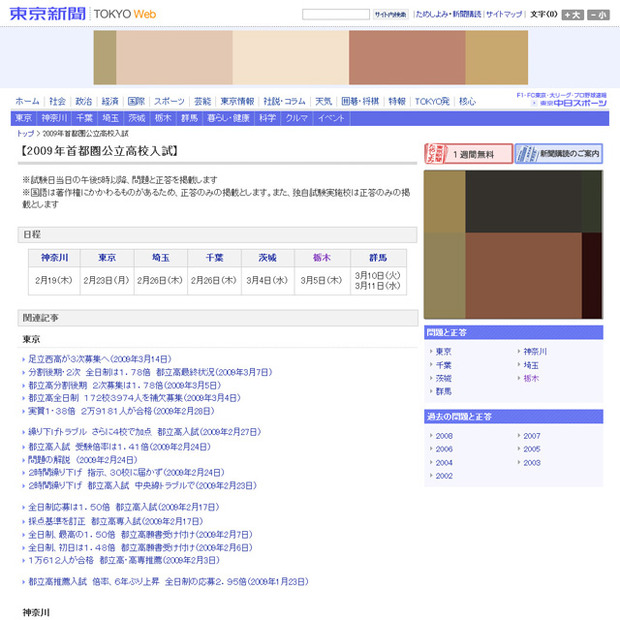Open the 2003 past exams link
Screen dimensions: 620x620
pos(532,463)
